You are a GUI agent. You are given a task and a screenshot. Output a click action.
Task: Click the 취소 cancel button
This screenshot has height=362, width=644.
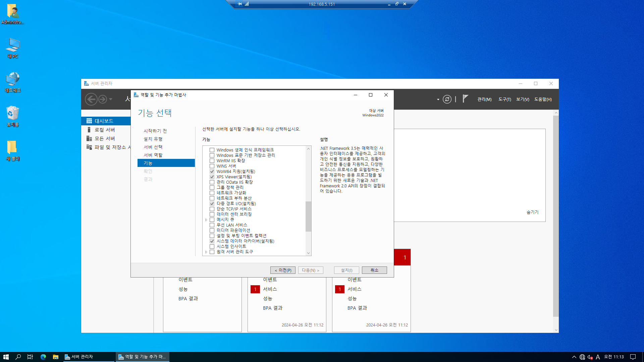pyautogui.click(x=374, y=270)
